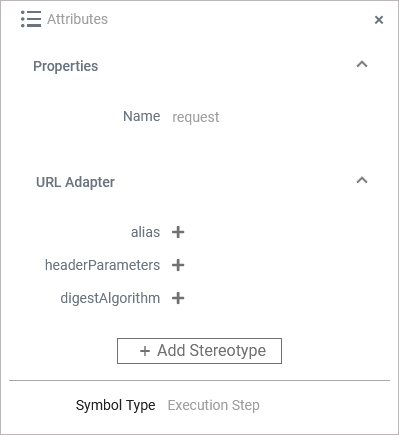This screenshot has height=435, width=399.
Task: Add a headerParameters entry with plus
Action: tap(178, 265)
